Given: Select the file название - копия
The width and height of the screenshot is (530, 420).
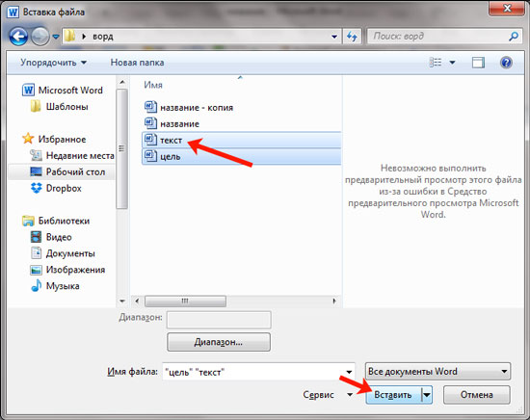Looking at the screenshot, I should [189, 108].
